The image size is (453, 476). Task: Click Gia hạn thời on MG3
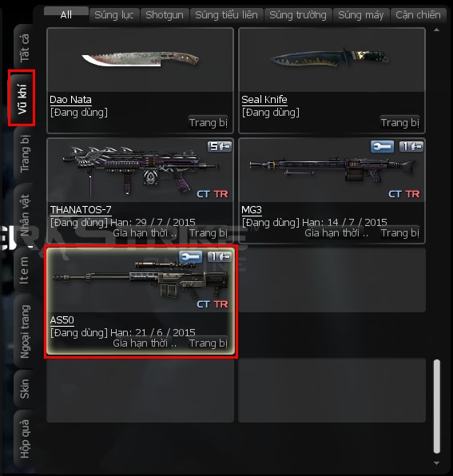[x=336, y=233]
